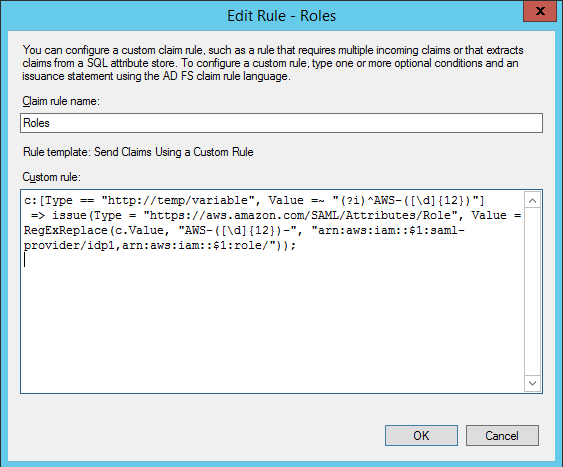Close the Edit Rule dialog
The width and height of the screenshot is (563, 467).
coord(540,11)
